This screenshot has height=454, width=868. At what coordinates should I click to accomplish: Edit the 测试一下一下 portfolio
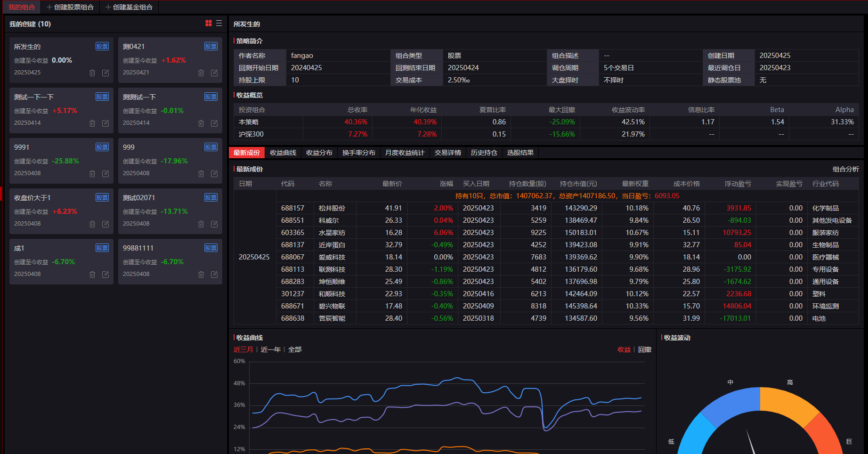tap(105, 123)
